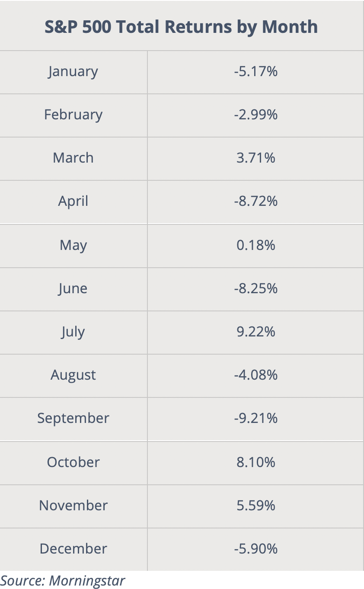Click the S&P 500 Total Returns by Month header
Image resolution: width=364 pixels, height=589 pixels.
point(181,27)
